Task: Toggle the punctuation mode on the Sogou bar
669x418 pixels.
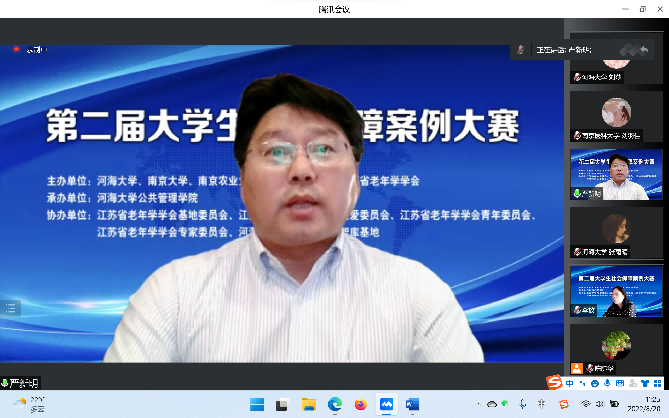Action: (x=582, y=383)
